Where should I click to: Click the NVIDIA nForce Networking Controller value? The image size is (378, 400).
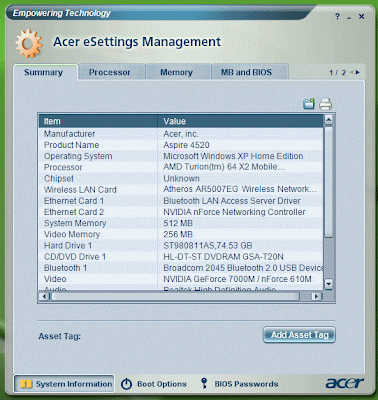coord(234,212)
